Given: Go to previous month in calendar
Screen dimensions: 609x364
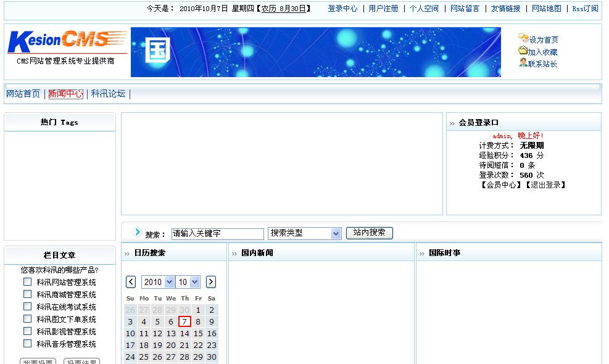Looking at the screenshot, I should pyautogui.click(x=130, y=281).
